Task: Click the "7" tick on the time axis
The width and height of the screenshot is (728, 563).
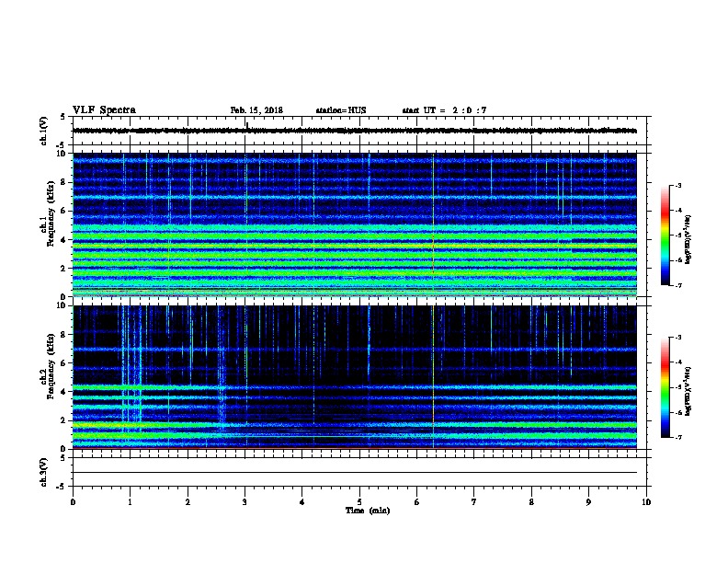Action: tap(474, 501)
